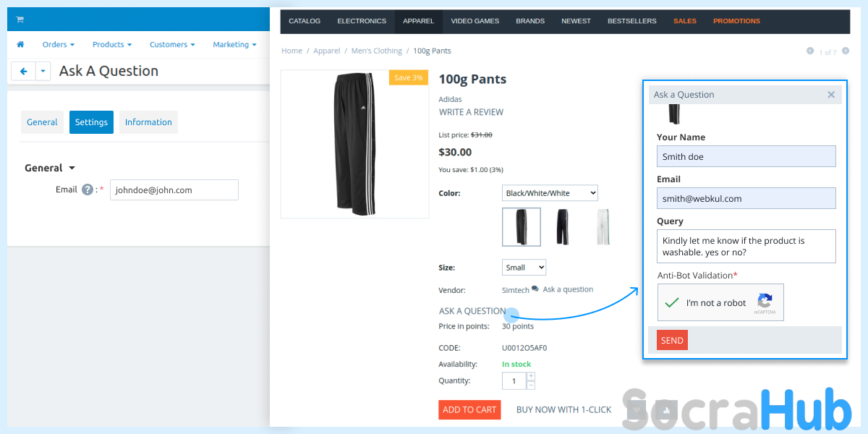The width and height of the screenshot is (868, 434).
Task: Open the Video Games menu item
Action: click(475, 21)
